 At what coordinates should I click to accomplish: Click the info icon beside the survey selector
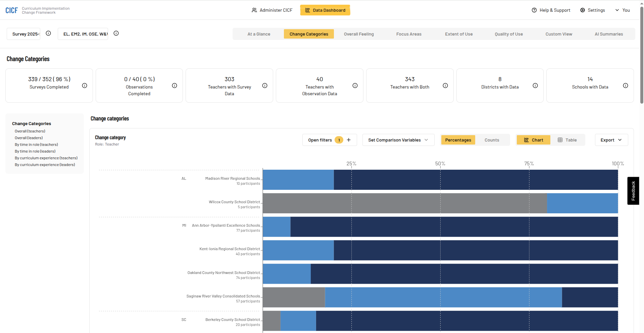pos(48,33)
